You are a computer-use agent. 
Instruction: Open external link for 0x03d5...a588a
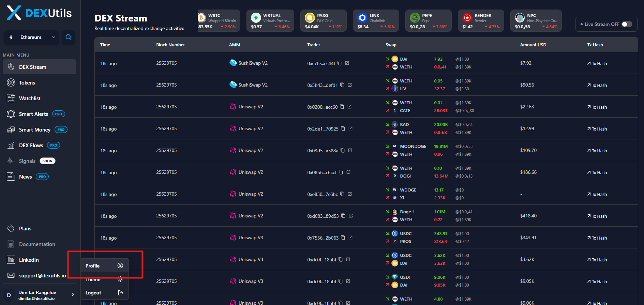(x=350, y=150)
